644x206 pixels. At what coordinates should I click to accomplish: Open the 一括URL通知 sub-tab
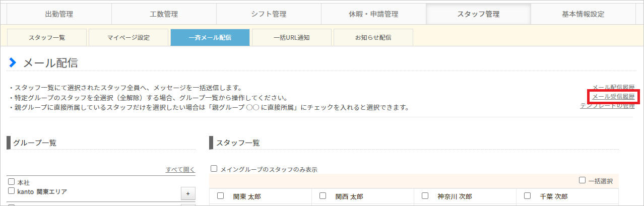[292, 37]
